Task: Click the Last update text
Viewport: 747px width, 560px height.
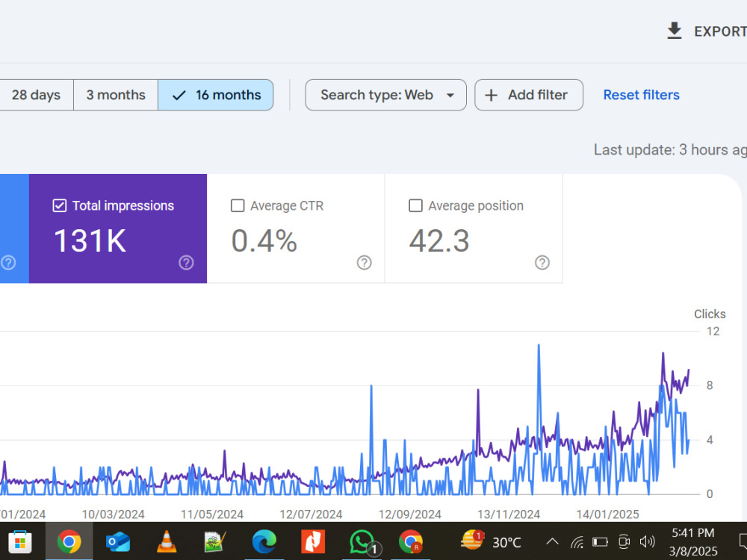Action: (x=670, y=150)
